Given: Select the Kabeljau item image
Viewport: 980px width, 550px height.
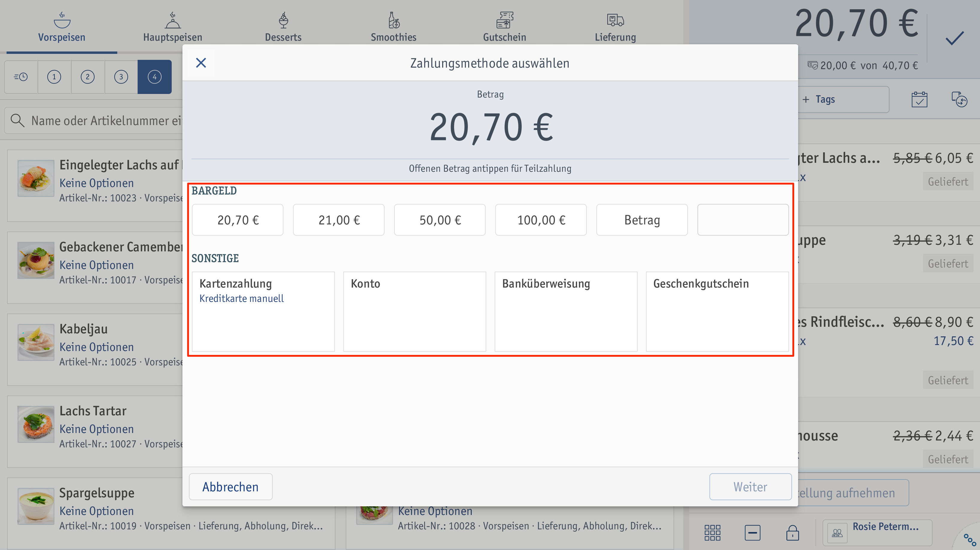Looking at the screenshot, I should coord(36,342).
